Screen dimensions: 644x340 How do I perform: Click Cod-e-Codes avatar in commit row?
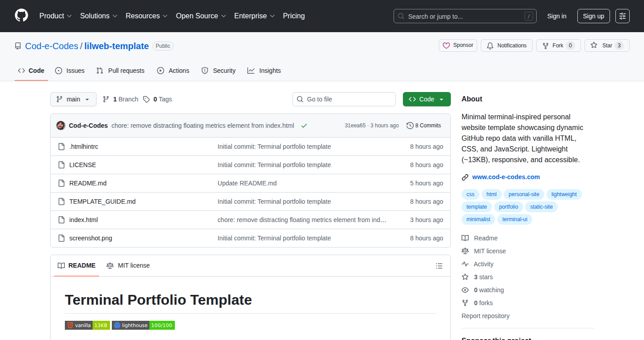click(61, 126)
